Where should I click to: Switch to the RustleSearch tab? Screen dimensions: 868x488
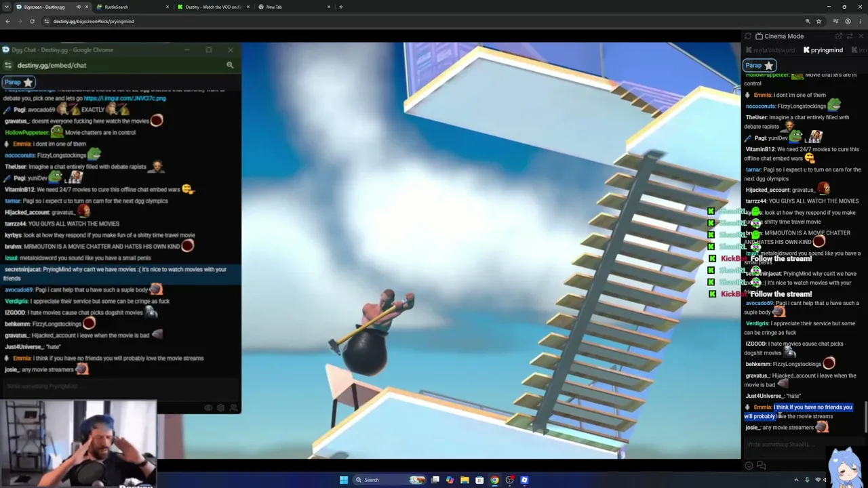pos(132,7)
